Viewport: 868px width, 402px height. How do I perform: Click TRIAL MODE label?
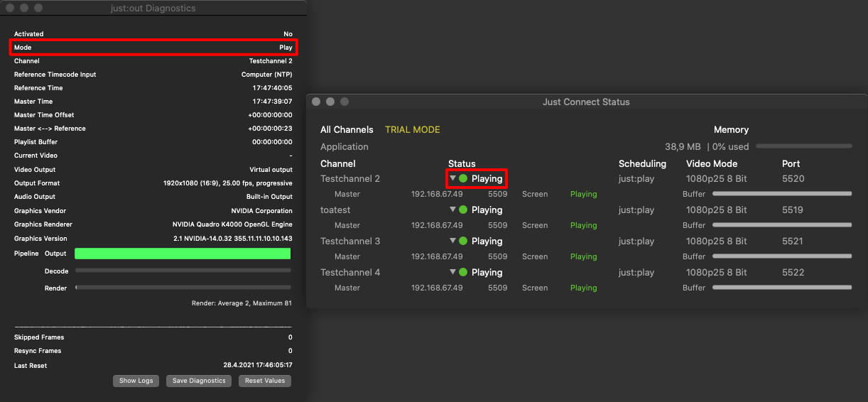(x=413, y=130)
